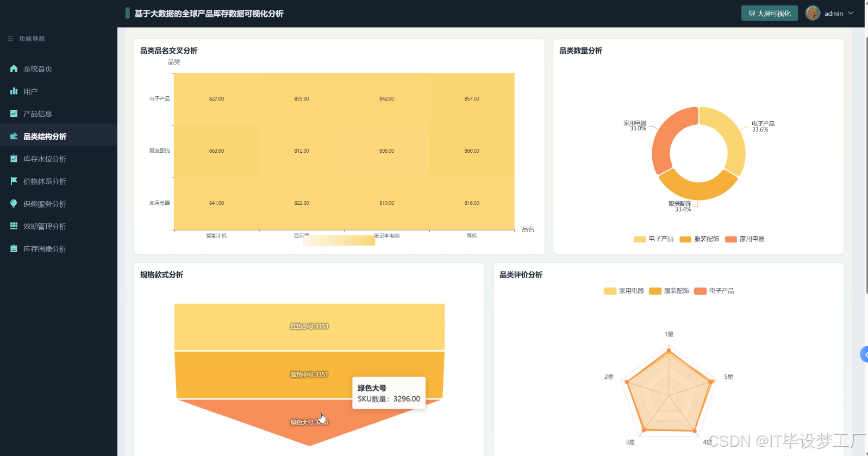Open the 库存水位分析 menu item
Image resolution: width=868 pixels, height=456 pixels.
pos(58,159)
